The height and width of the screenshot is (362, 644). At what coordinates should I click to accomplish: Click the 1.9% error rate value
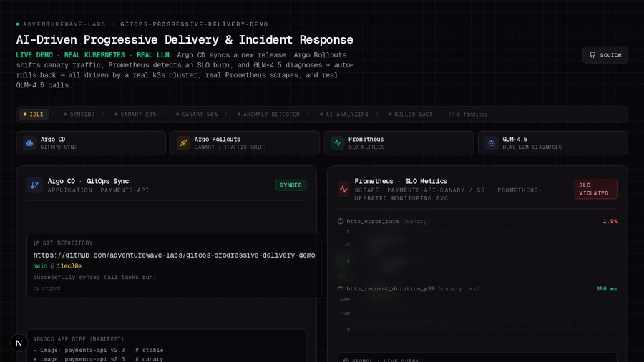[x=610, y=221]
